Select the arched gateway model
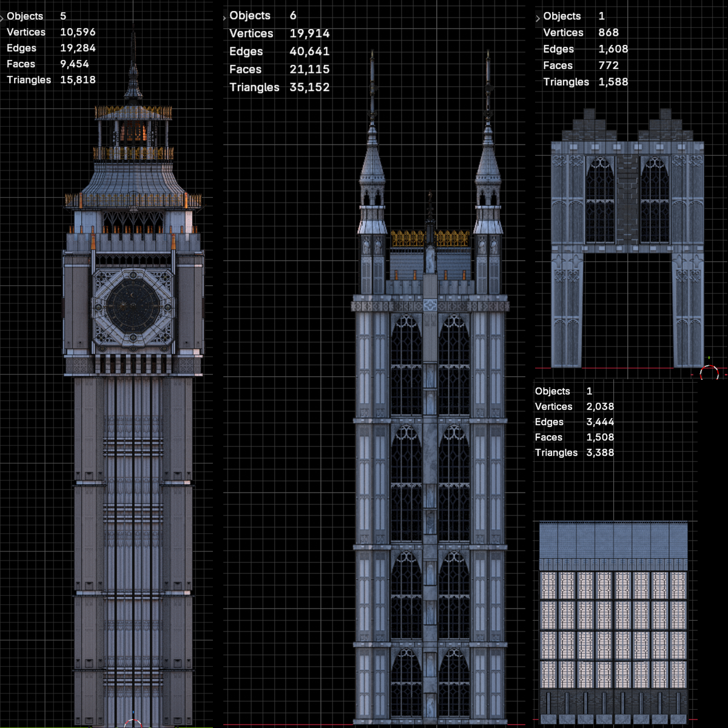Viewport: 728px width, 728px height. [627, 238]
